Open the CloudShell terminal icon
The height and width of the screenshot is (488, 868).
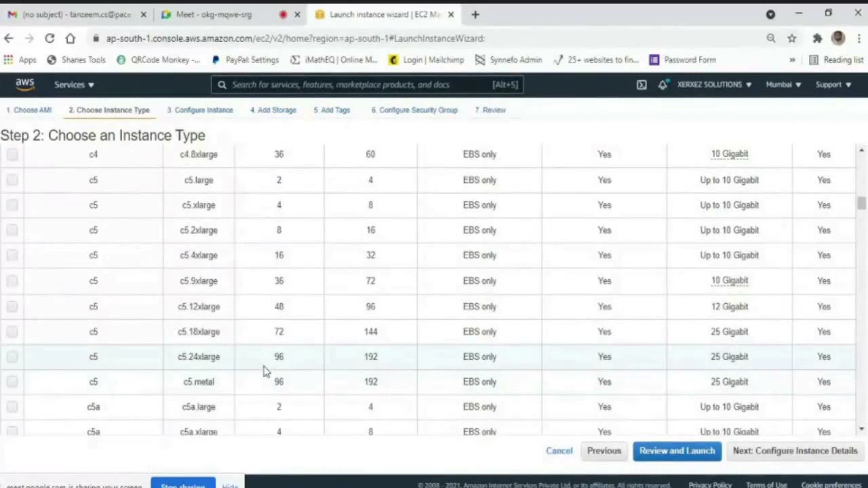pyautogui.click(x=642, y=85)
